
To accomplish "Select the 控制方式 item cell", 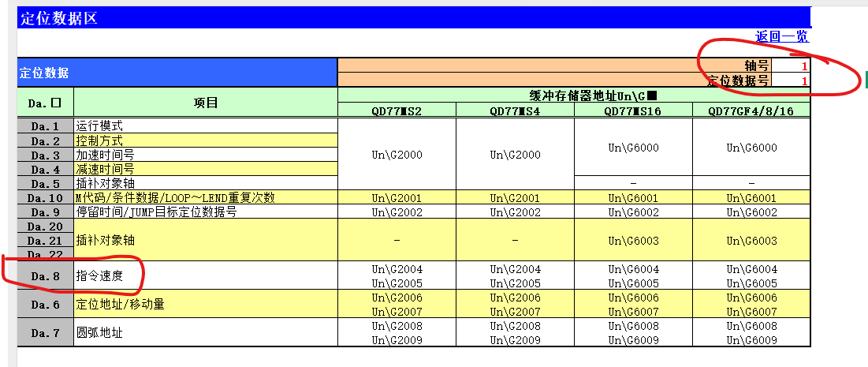I will click(x=205, y=140).
